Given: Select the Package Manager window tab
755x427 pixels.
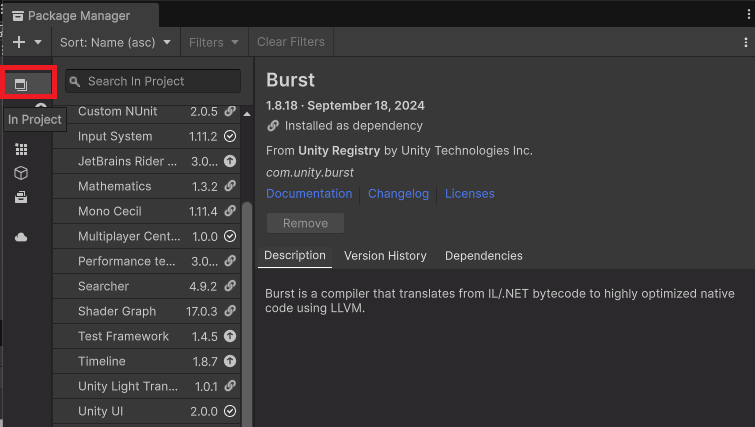Looking at the screenshot, I should tap(80, 16).
